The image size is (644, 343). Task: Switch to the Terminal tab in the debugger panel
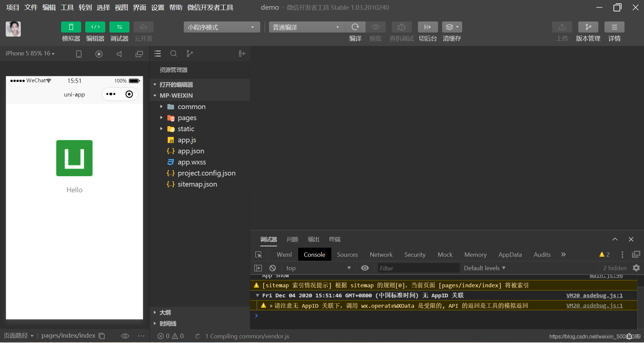(335, 239)
